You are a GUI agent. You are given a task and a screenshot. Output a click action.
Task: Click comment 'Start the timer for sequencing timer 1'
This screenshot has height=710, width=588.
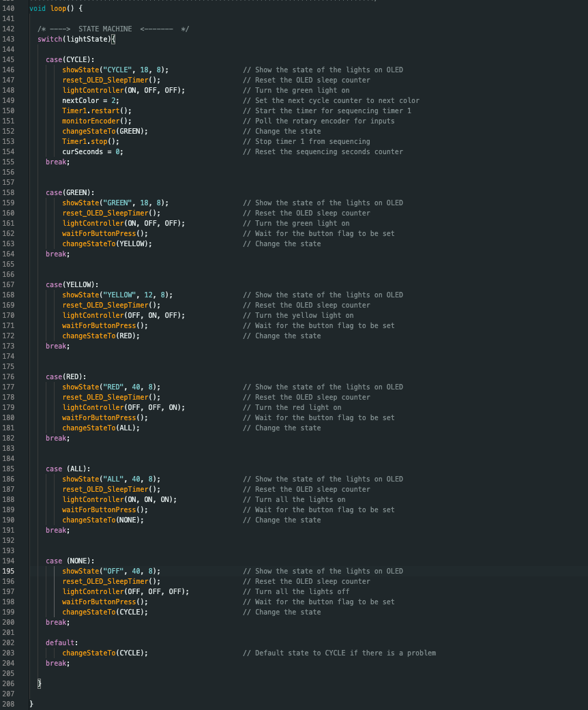(x=327, y=111)
